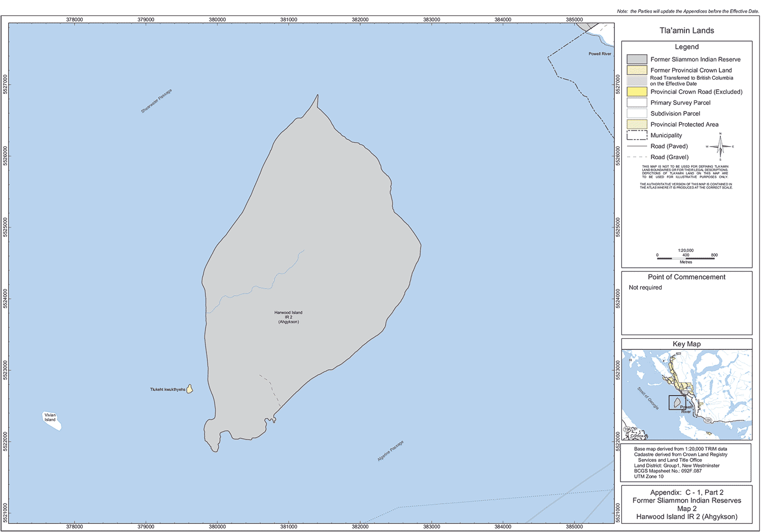Click northing 5524000 on the left axis
This screenshot has width=761, height=532.
click(5, 299)
